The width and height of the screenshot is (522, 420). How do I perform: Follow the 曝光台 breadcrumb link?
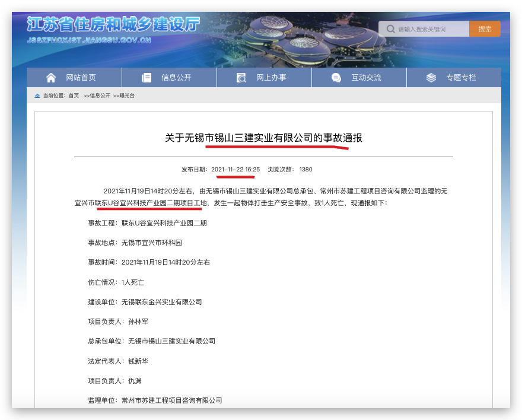click(126, 96)
